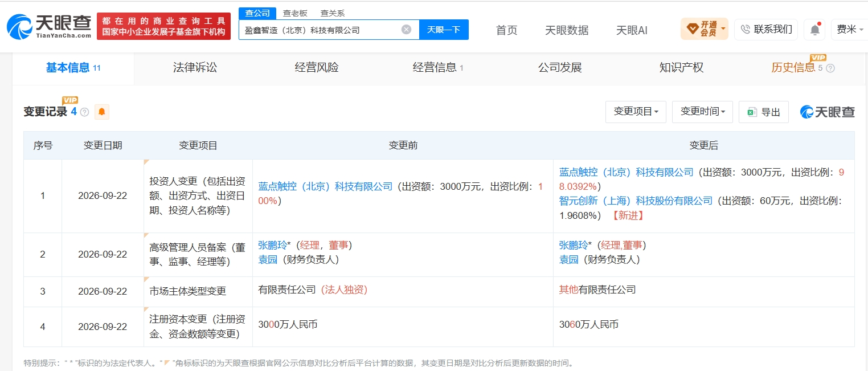Click the 其他有限责任公司 cell
Screen dimensions: 868x371
coord(597,290)
